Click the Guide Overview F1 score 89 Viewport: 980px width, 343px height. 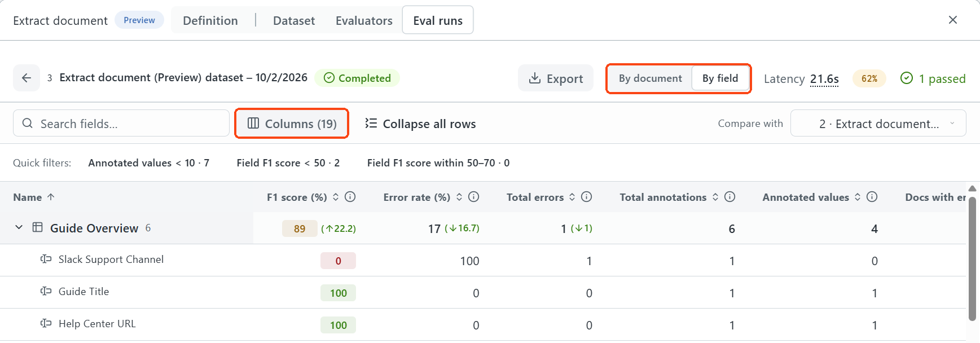pos(300,228)
